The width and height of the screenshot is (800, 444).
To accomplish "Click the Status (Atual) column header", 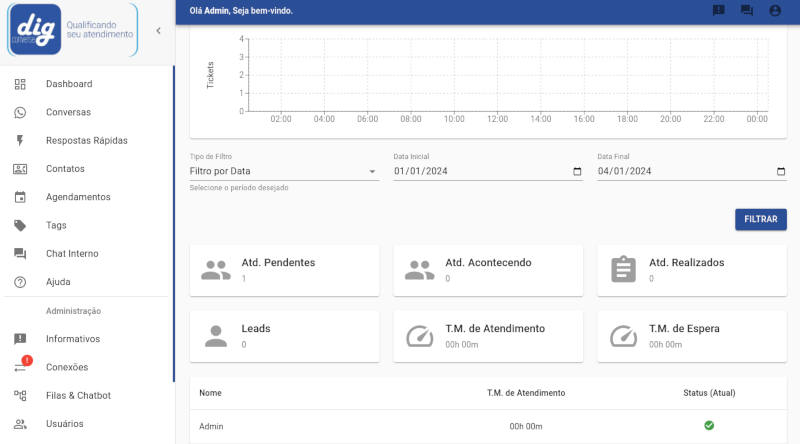I will [709, 393].
